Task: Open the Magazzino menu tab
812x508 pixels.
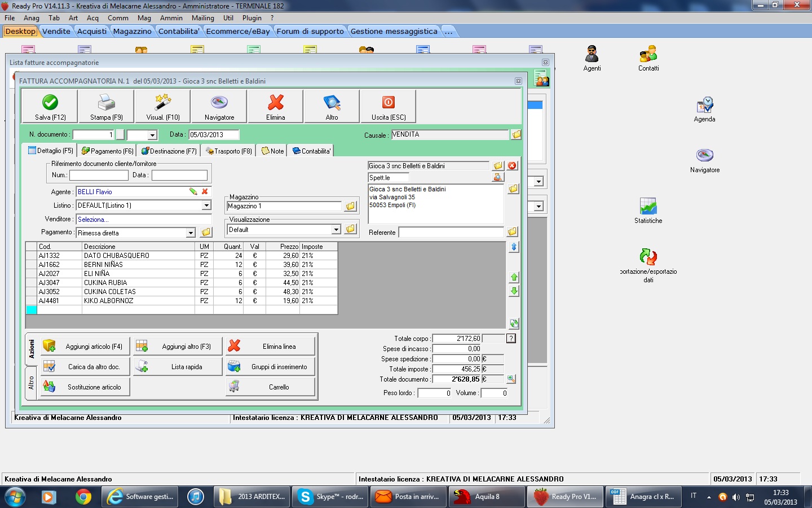Action: point(132,32)
